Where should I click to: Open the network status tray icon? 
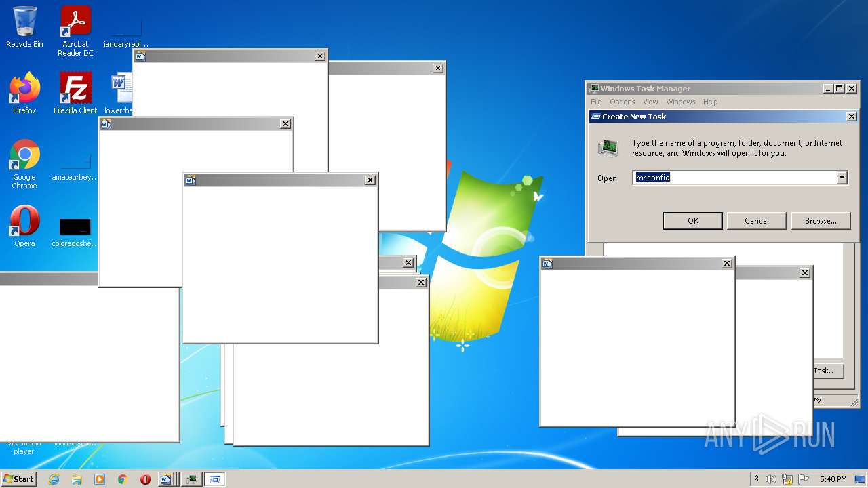pos(787,479)
